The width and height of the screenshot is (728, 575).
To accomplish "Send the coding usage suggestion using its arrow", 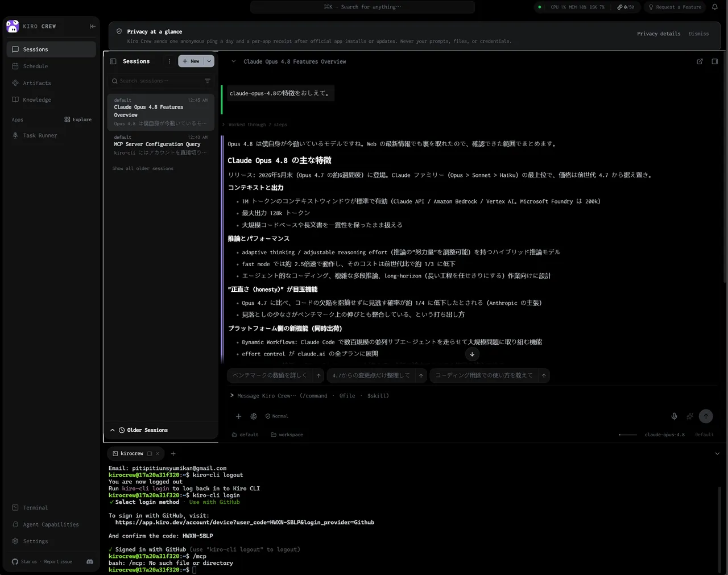I will (x=544, y=375).
